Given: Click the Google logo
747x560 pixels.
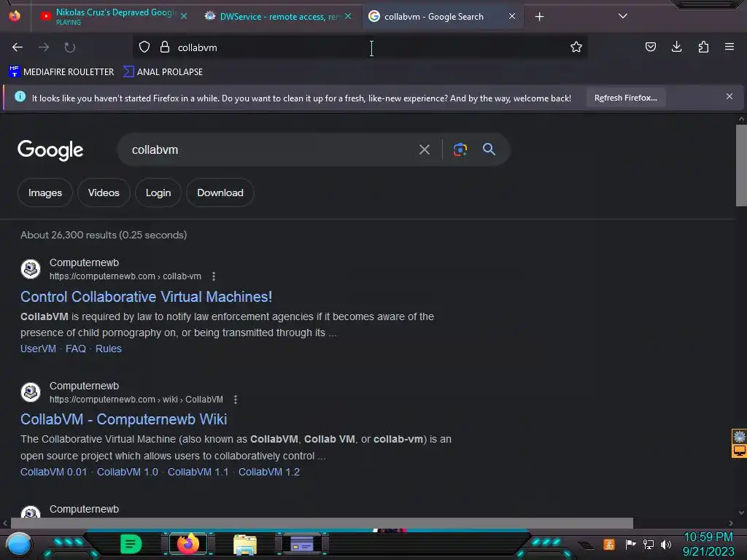Looking at the screenshot, I should coord(50,150).
